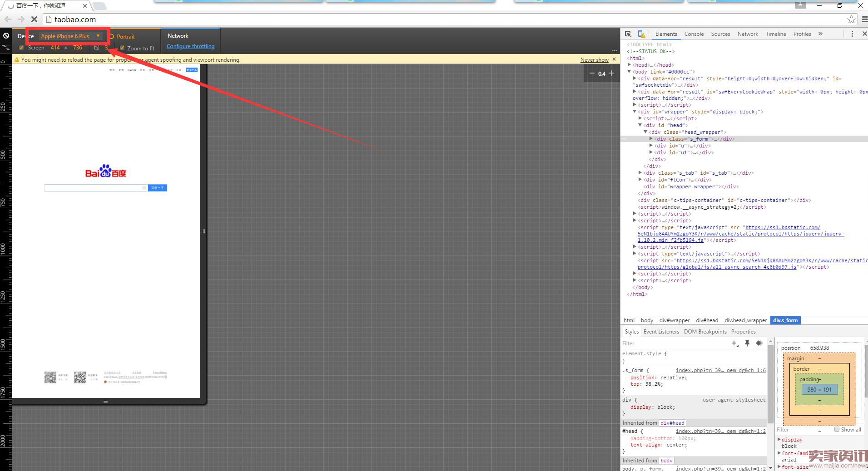Expand the div class s_form node
The width and height of the screenshot is (868, 471).
tap(651, 139)
